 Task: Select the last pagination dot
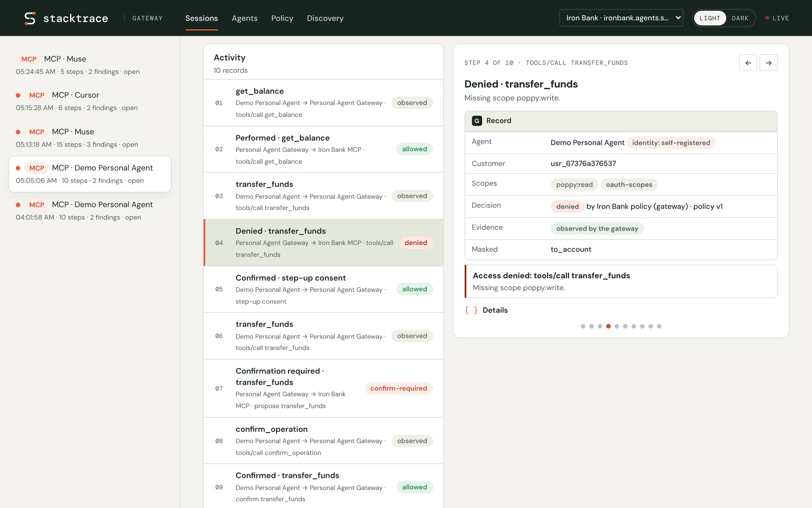point(659,326)
